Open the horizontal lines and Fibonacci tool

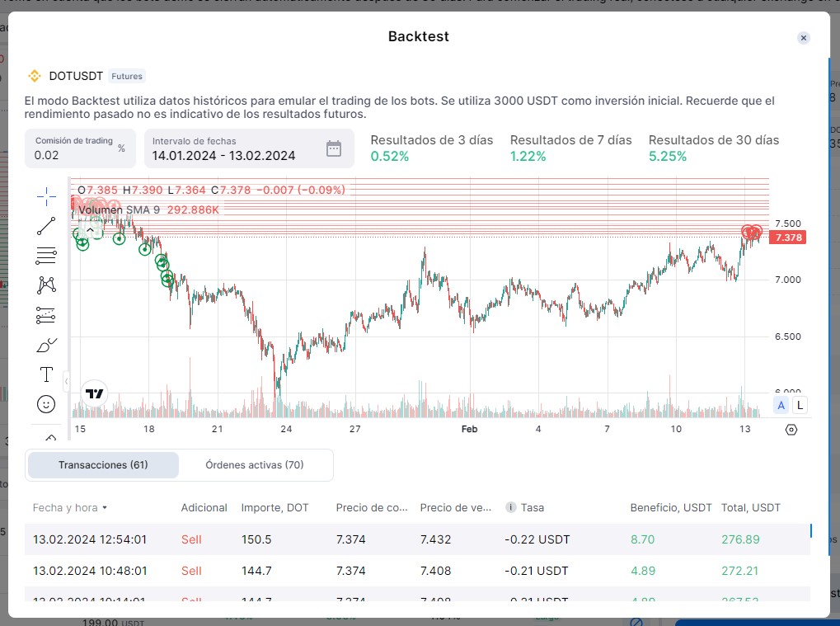click(46, 256)
